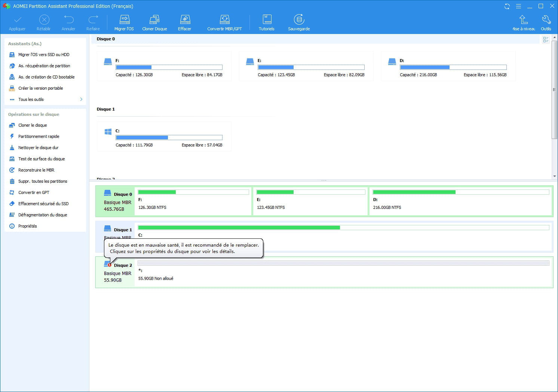Run Test de surface du disque
The width and height of the screenshot is (558, 392).
pyautogui.click(x=42, y=159)
